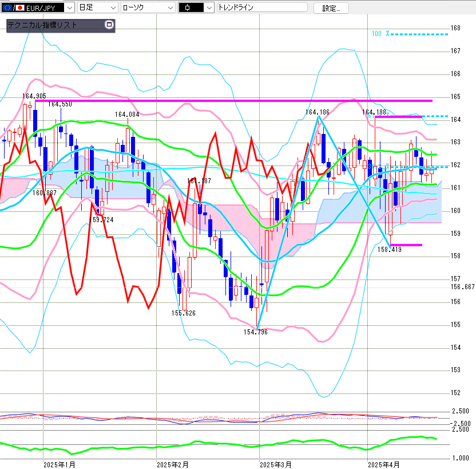Click the 166 price axis label
The image size is (476, 469).
455,73
